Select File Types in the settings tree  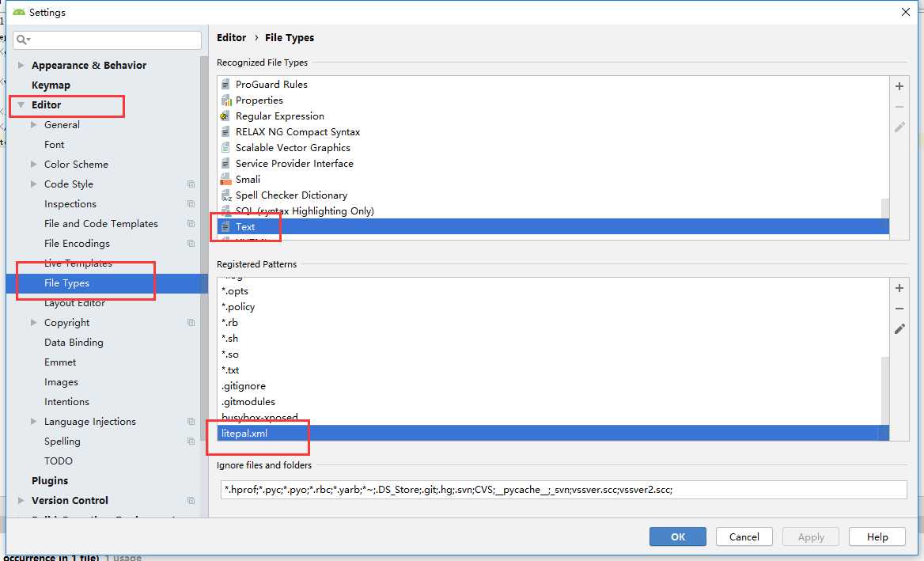coord(106,282)
